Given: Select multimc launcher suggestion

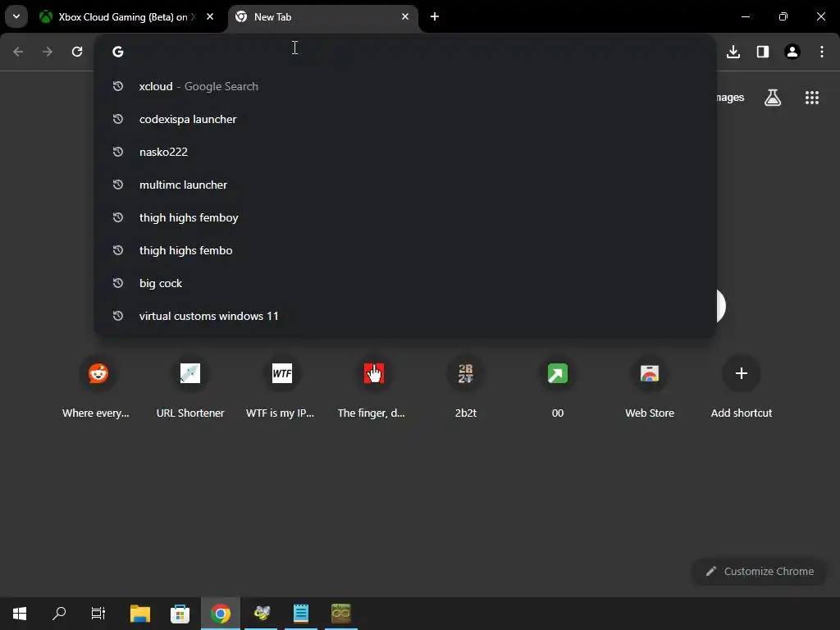Looking at the screenshot, I should click(405, 185).
